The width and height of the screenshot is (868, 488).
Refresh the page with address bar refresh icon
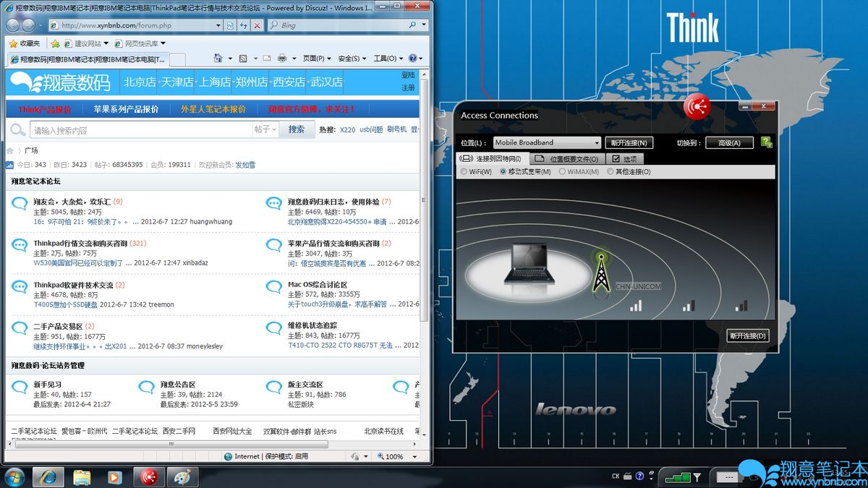coord(244,25)
